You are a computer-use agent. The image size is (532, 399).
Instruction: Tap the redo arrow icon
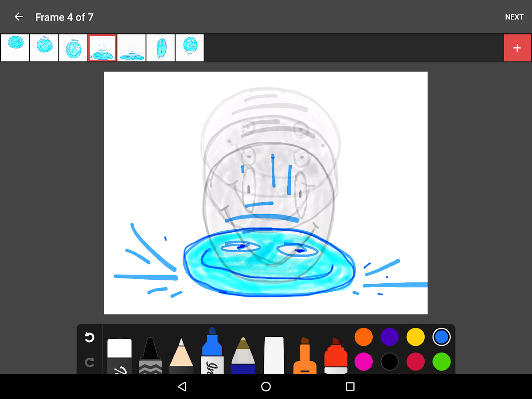coord(90,363)
